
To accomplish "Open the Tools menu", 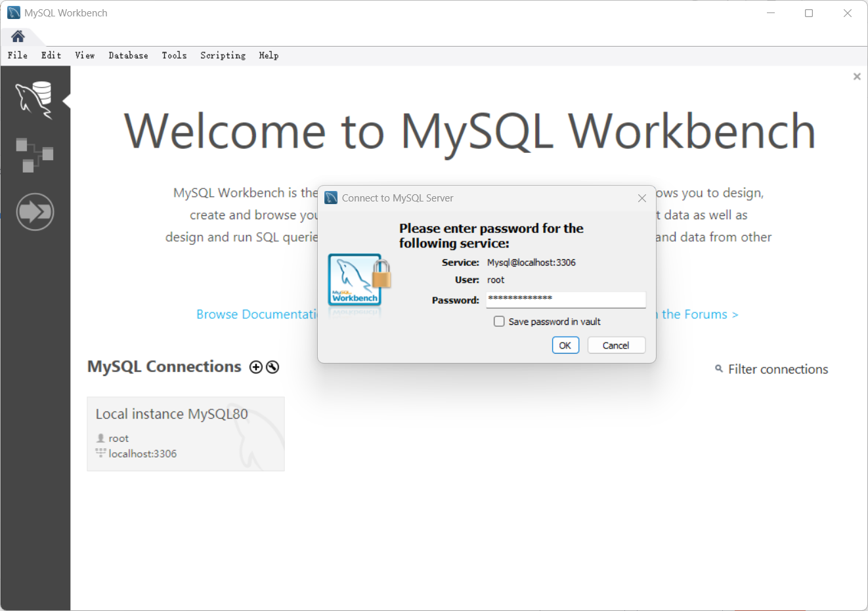I will coord(175,56).
